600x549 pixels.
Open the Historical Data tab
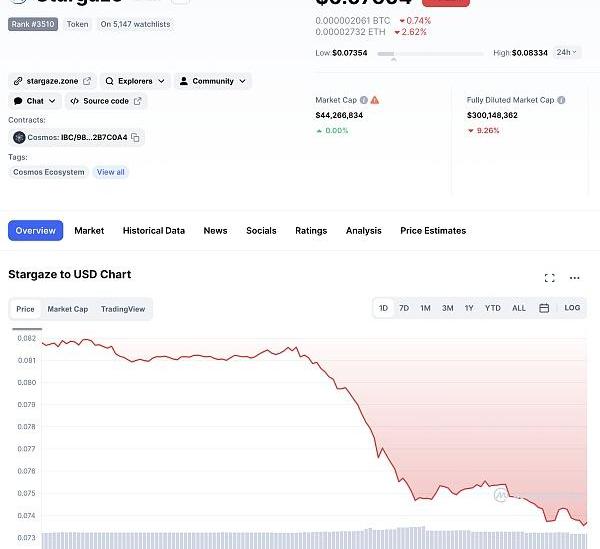pos(154,231)
